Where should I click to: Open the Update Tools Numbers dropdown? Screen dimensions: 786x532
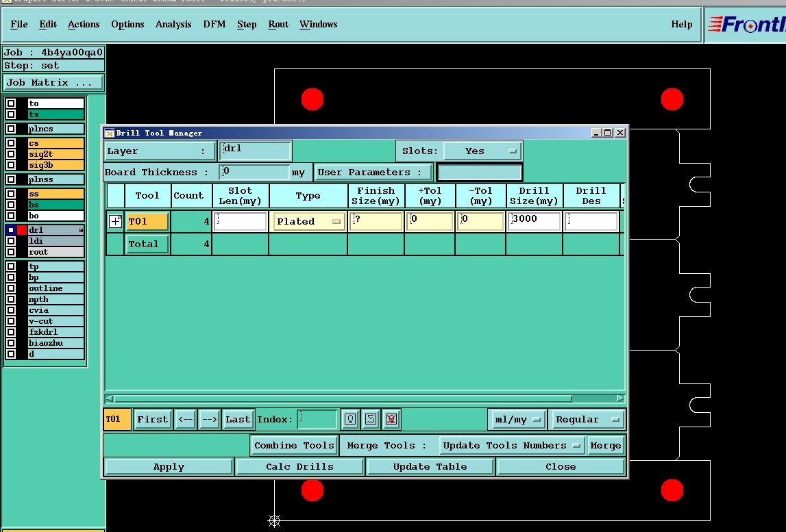pos(512,445)
